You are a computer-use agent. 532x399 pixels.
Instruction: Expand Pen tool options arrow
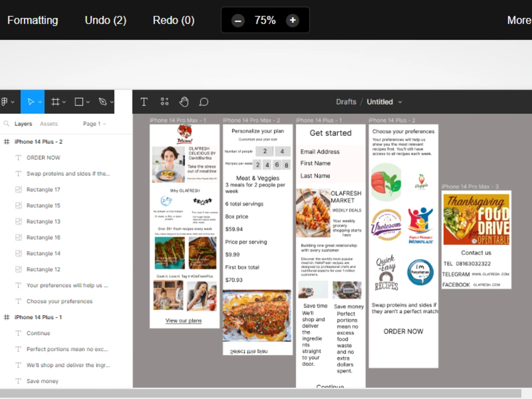[x=111, y=102]
